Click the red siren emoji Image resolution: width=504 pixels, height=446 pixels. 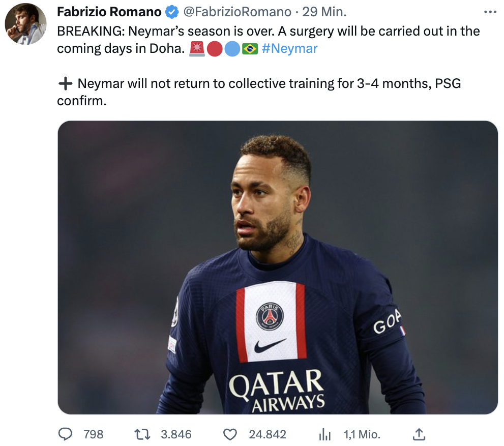tap(196, 49)
